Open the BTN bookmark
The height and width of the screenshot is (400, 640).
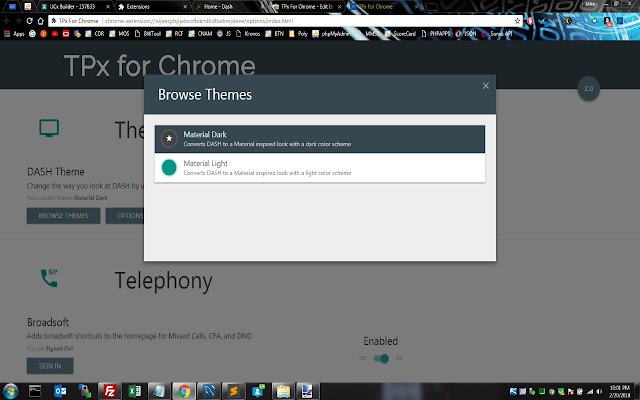[274, 34]
